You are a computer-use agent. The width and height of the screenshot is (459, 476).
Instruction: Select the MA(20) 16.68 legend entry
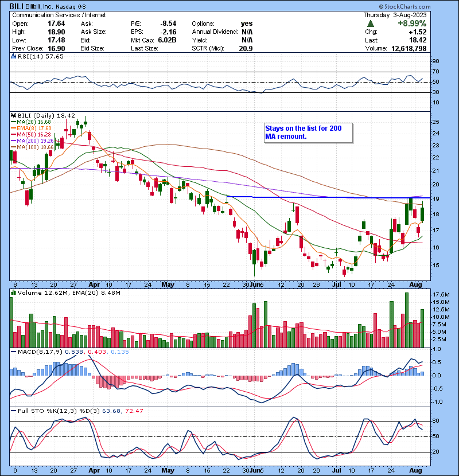pyautogui.click(x=30, y=122)
